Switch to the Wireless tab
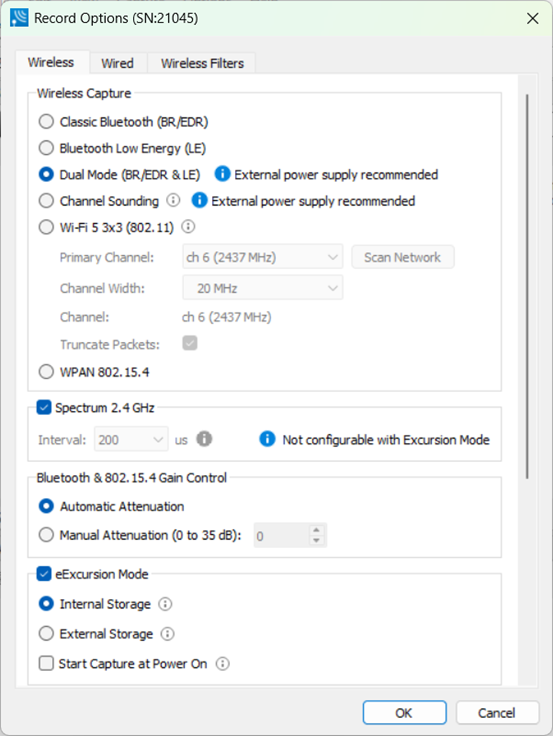The image size is (553, 736). (x=51, y=62)
